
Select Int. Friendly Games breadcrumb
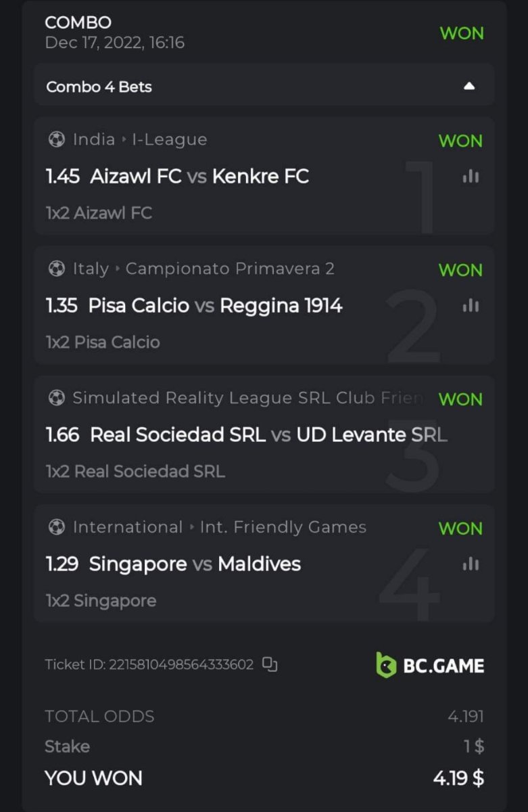click(x=283, y=527)
